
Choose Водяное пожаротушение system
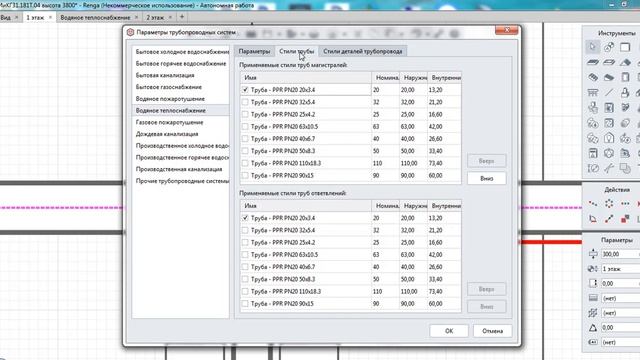click(x=181, y=99)
